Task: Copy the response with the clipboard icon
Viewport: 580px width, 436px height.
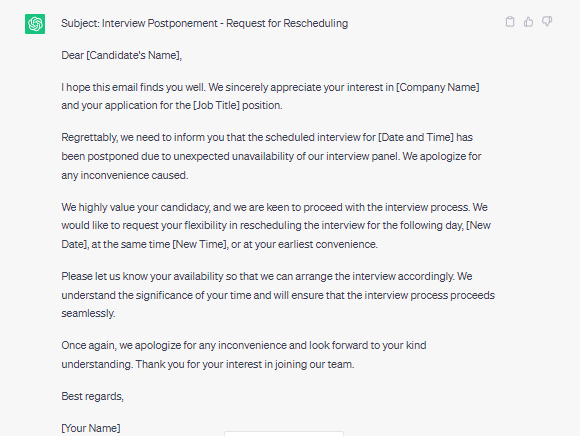Action: click(510, 22)
